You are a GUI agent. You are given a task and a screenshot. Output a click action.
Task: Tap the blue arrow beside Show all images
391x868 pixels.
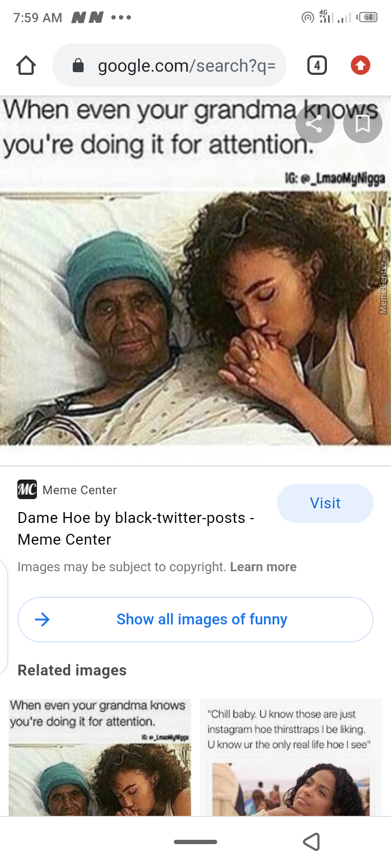pyautogui.click(x=42, y=620)
